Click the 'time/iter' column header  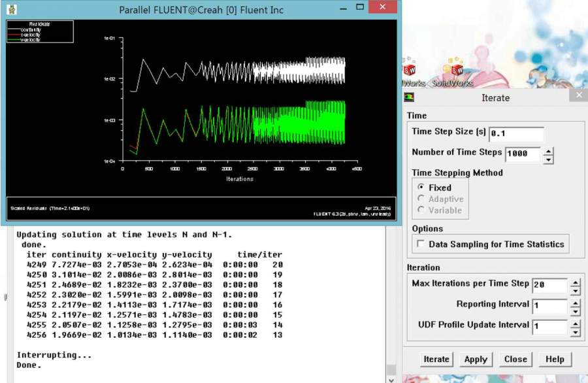[259, 255]
